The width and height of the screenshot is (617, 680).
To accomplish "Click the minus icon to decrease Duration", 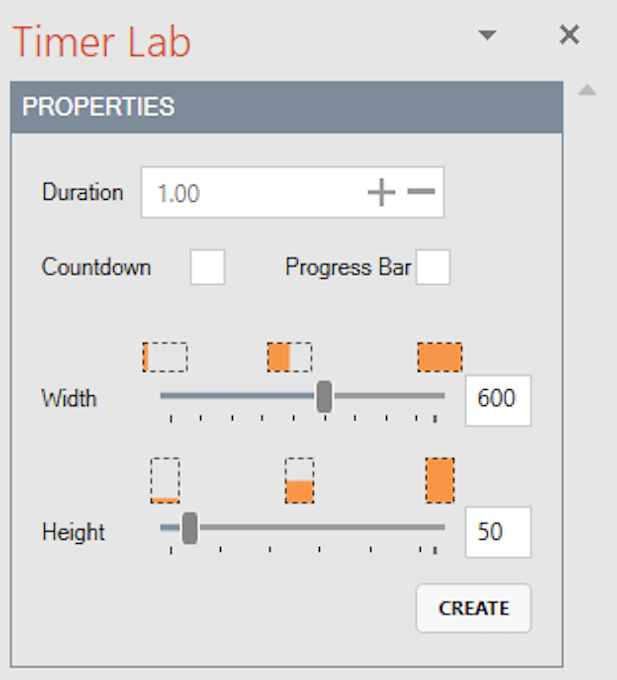I will pyautogui.click(x=421, y=192).
